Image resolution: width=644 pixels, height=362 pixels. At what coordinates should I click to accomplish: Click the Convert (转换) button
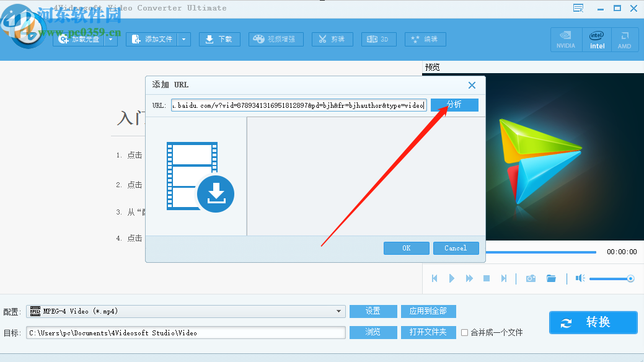coord(593,322)
